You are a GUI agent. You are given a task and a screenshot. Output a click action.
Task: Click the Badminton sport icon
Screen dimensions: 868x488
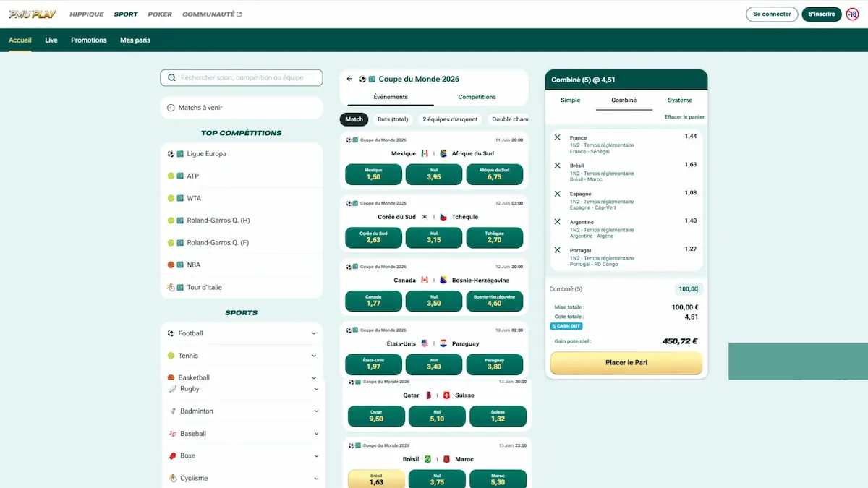pyautogui.click(x=173, y=411)
